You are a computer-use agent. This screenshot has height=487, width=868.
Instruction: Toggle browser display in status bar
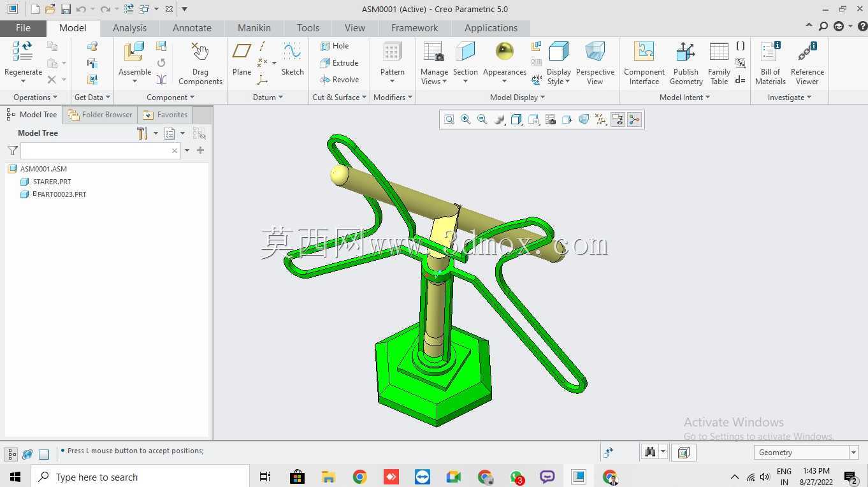[27, 454]
